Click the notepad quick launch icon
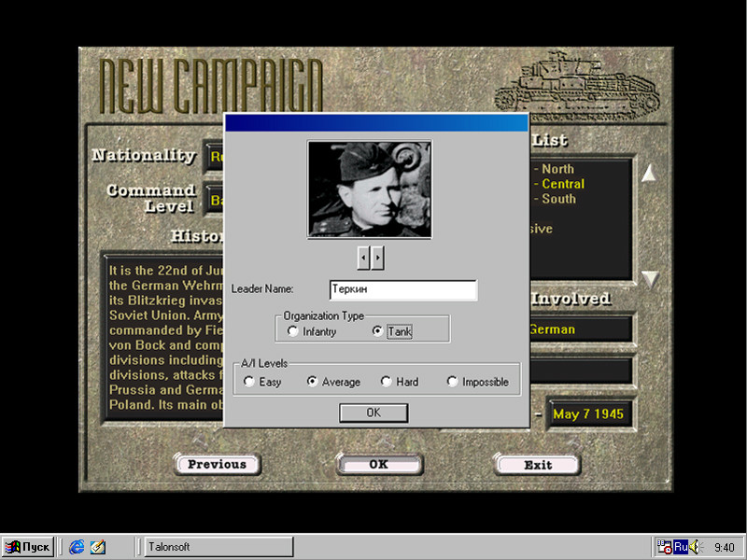The image size is (747, 560). (x=98, y=547)
